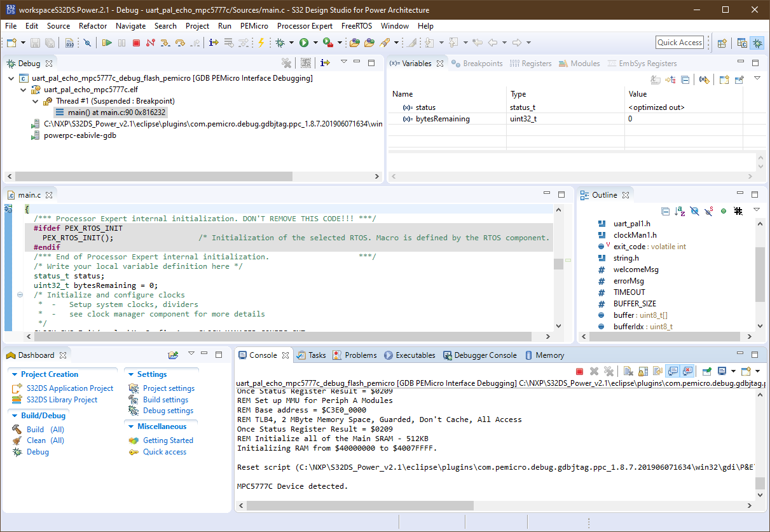Click the Quick Access search field
Viewport: 770px width, 532px height.
[x=679, y=43]
